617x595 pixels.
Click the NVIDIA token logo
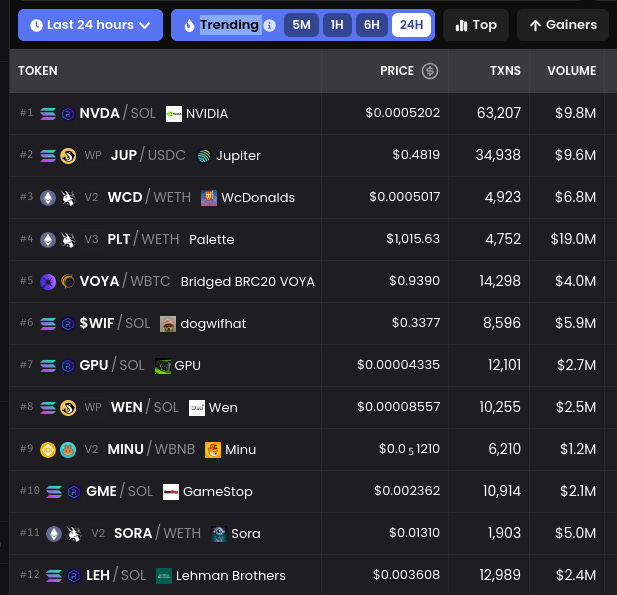tap(174, 114)
